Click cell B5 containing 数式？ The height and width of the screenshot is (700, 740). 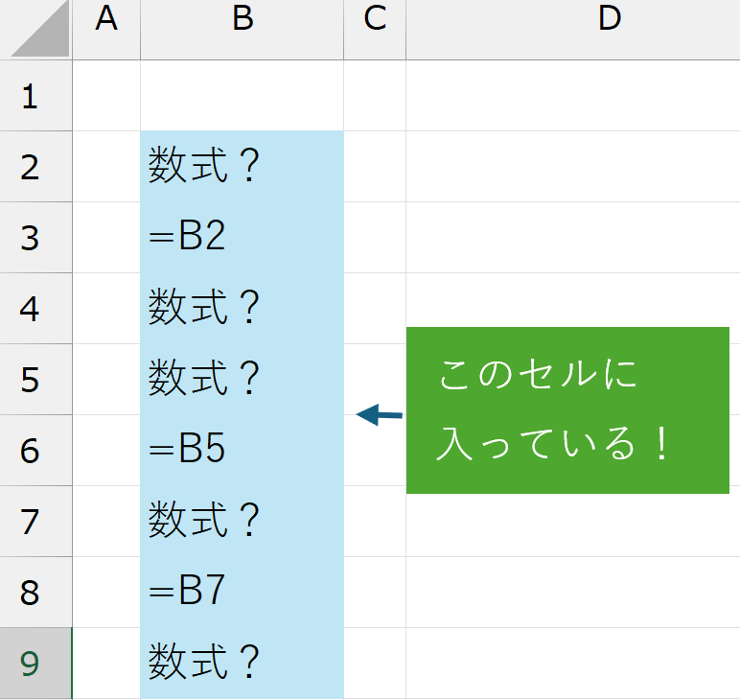(x=242, y=379)
